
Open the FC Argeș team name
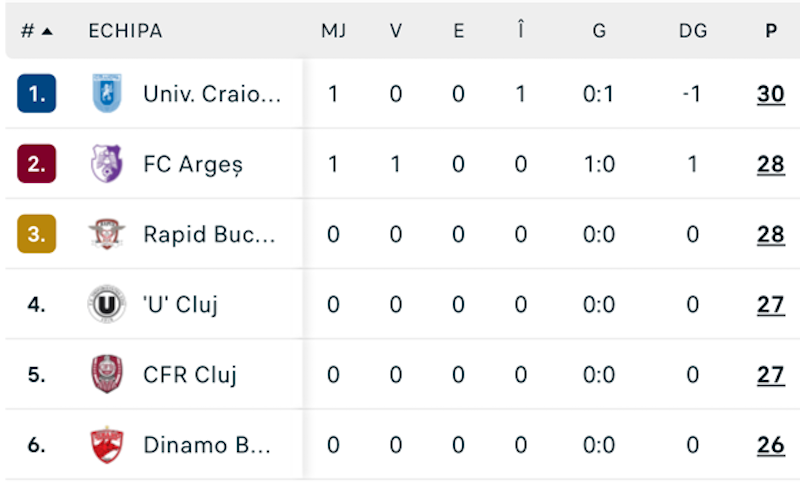(193, 164)
